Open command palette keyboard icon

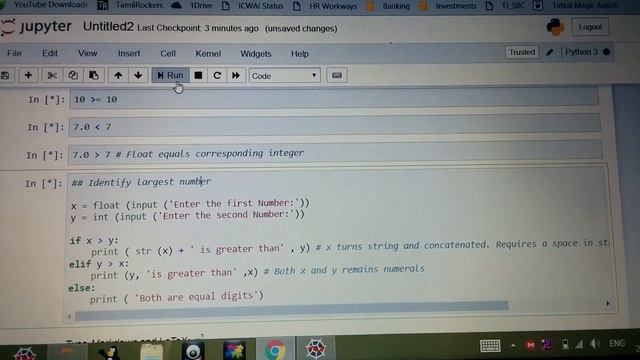(x=337, y=76)
